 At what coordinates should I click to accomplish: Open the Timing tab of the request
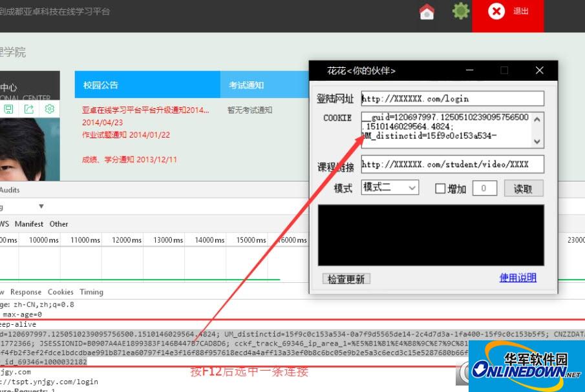pyautogui.click(x=91, y=292)
